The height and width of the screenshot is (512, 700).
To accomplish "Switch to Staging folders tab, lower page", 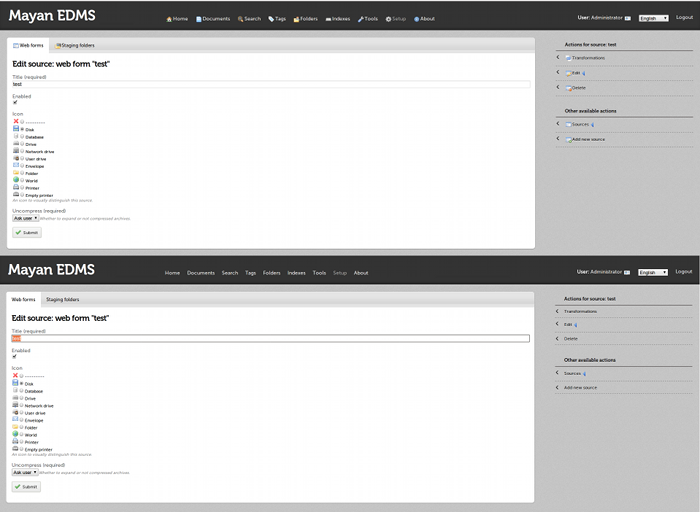I will point(62,300).
